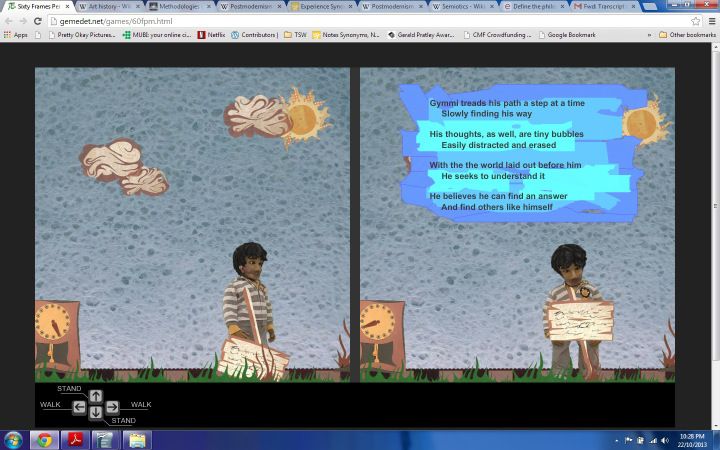Open the TSW bookmarks folder

pos(295,35)
